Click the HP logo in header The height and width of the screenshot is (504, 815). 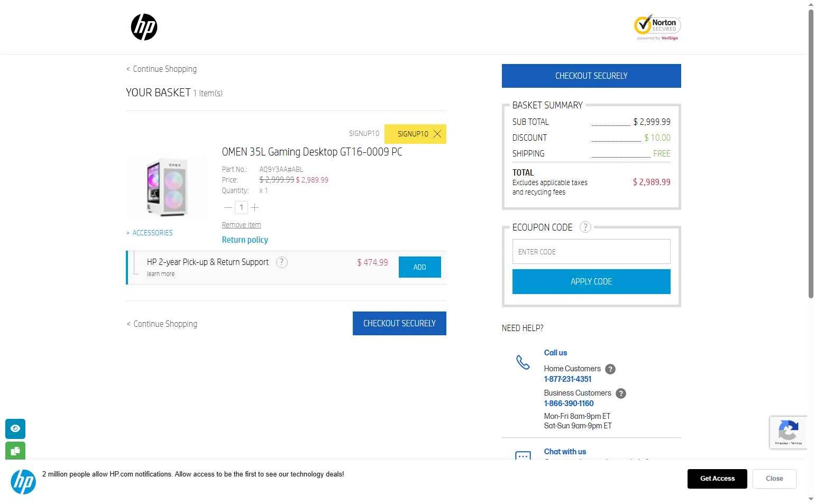pos(144,27)
